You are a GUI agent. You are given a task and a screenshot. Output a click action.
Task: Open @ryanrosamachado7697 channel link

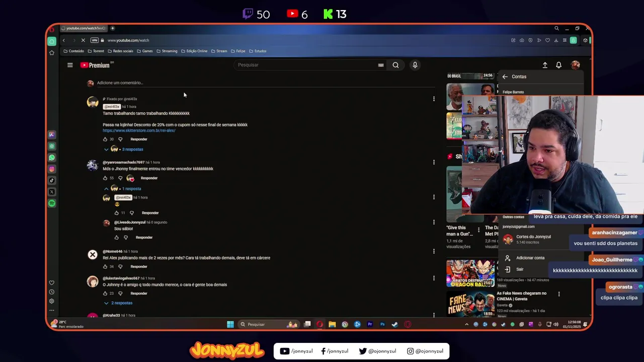pos(123,162)
